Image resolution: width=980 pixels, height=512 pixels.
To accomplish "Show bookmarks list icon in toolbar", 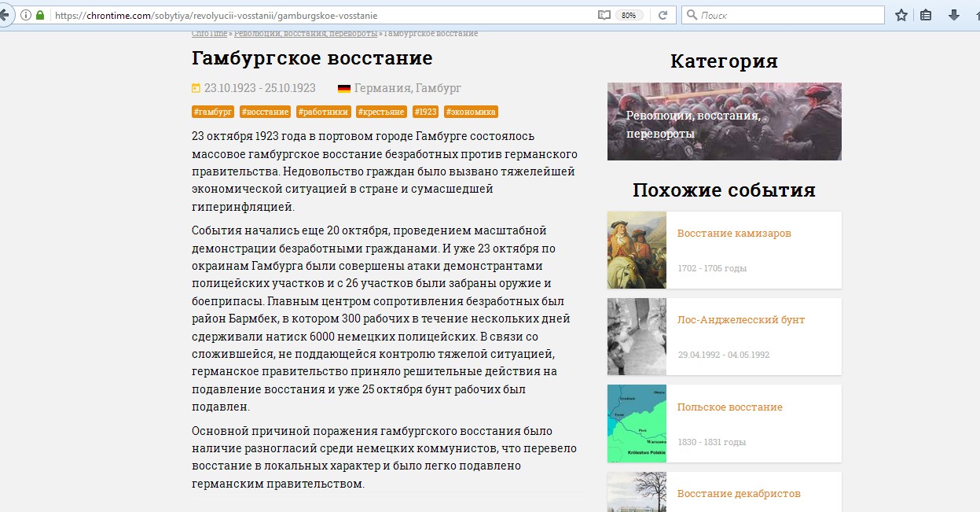I will tap(927, 15).
